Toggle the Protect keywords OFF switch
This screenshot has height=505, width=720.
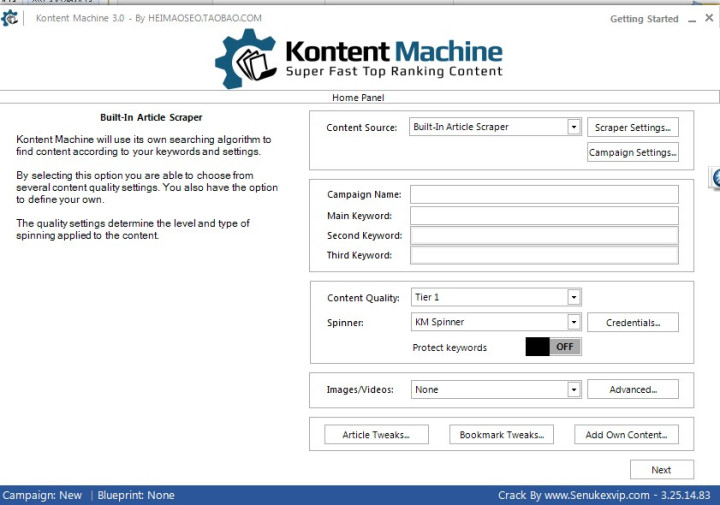pos(553,347)
